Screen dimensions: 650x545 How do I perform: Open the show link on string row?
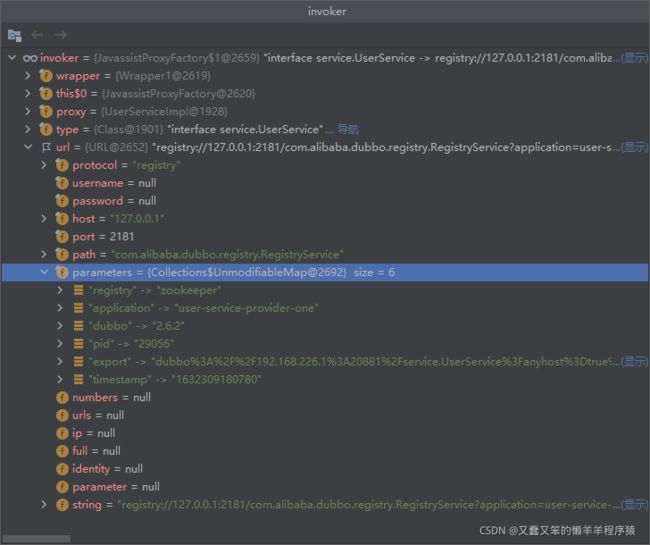[x=635, y=504]
